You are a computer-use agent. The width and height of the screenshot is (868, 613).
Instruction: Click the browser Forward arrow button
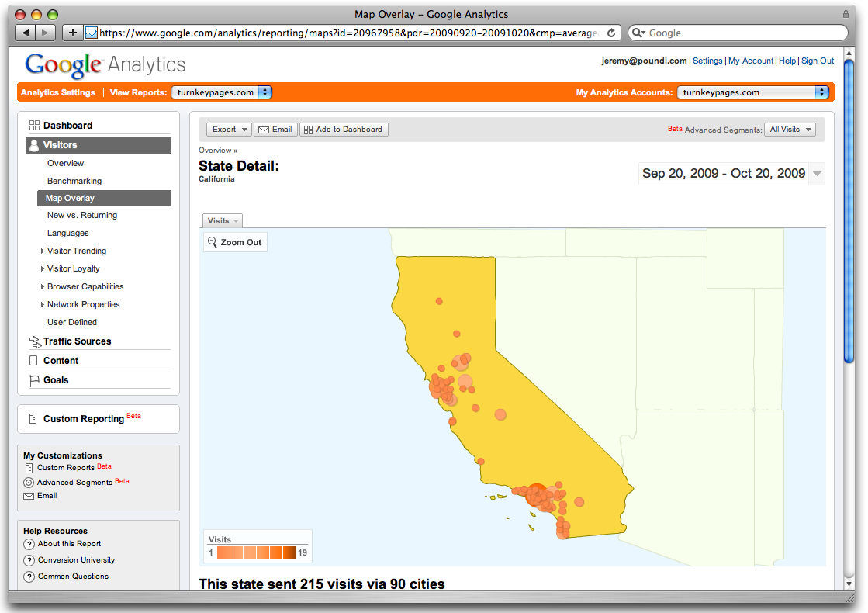[x=46, y=33]
